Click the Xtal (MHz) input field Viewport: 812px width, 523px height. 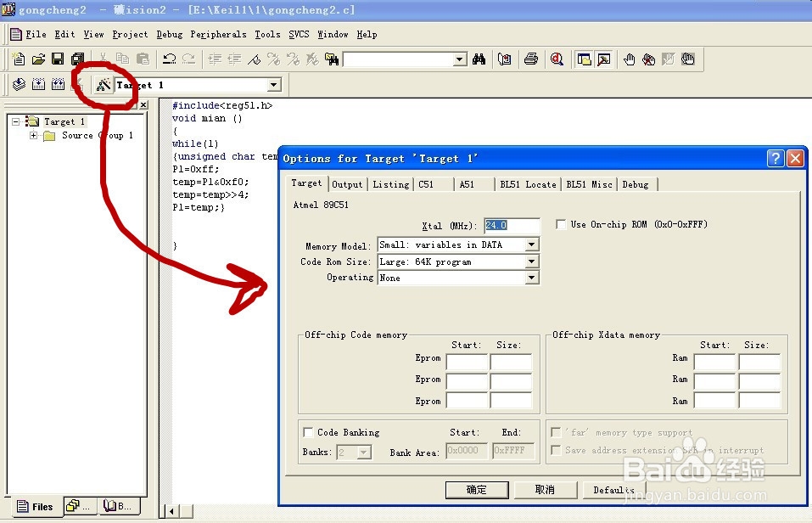coord(512,226)
